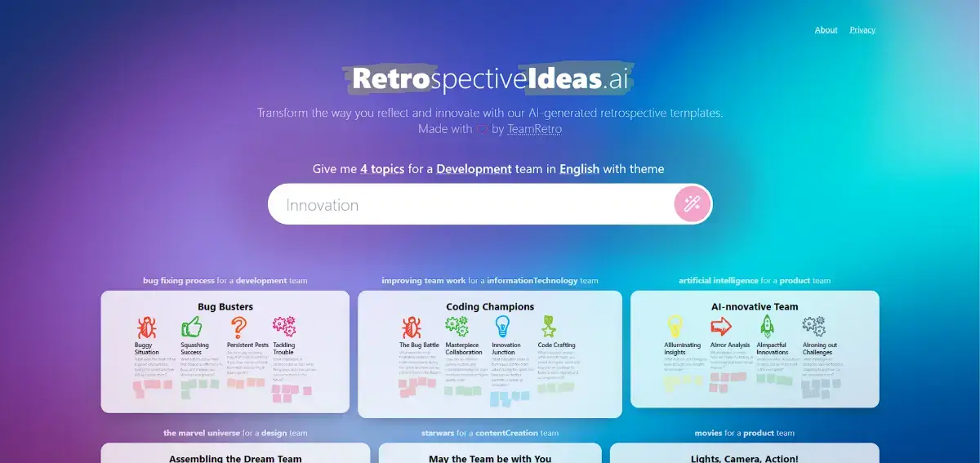The image size is (980, 463).
Task: Click 'artificial intelligence for a product team' caption
Action: (755, 281)
